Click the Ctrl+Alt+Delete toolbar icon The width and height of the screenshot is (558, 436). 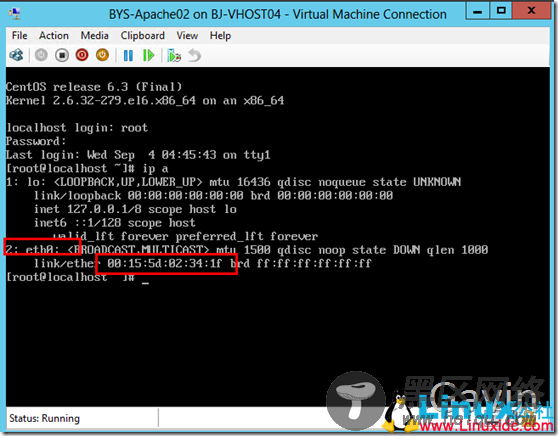pos(16,56)
